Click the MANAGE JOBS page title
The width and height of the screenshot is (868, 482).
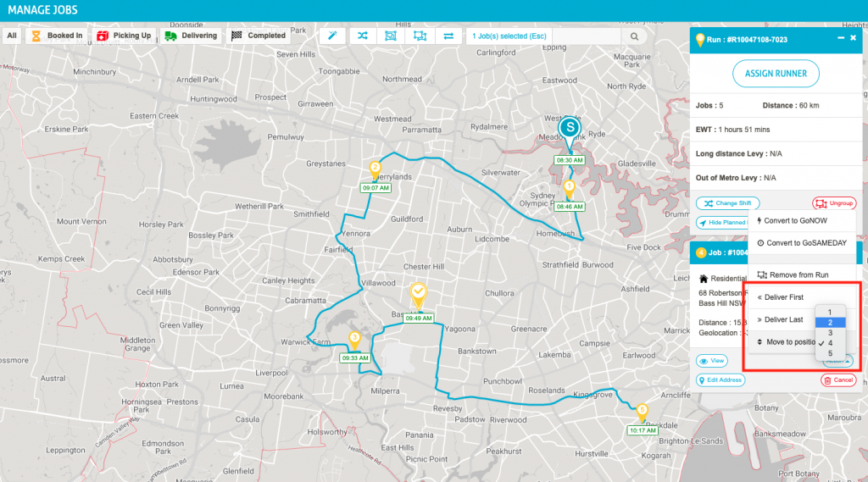[x=42, y=10]
